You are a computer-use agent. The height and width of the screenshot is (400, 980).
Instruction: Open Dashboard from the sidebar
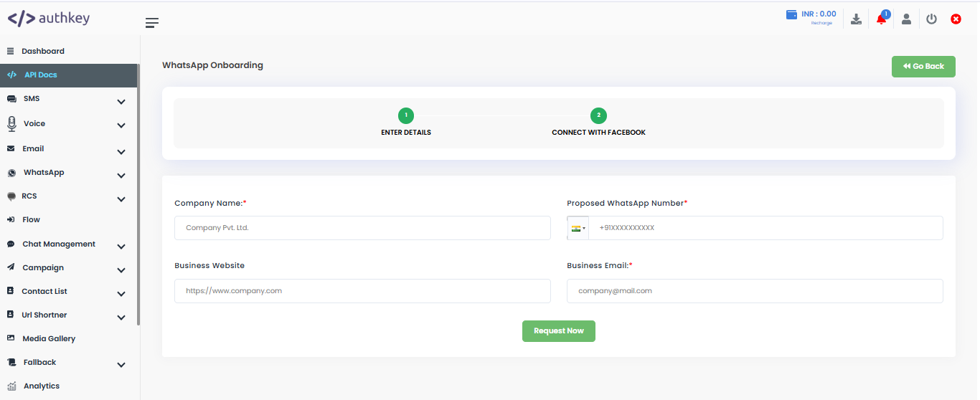(42, 52)
